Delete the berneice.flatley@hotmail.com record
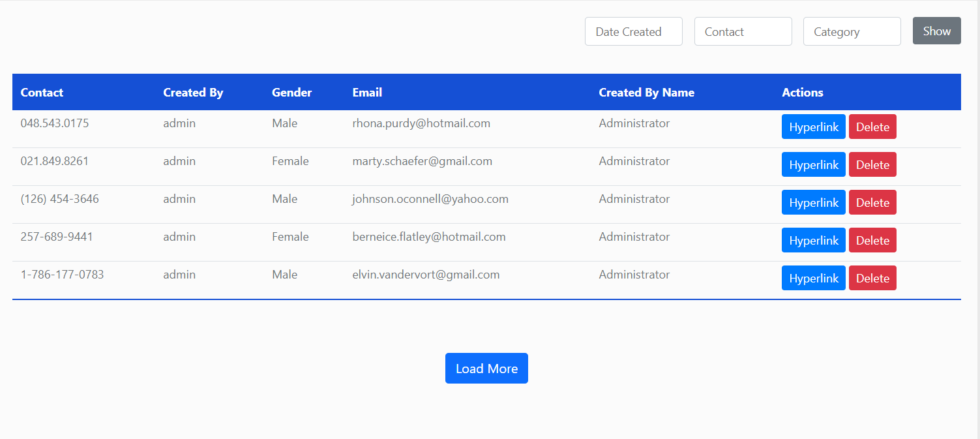The width and height of the screenshot is (980, 439). coord(872,240)
